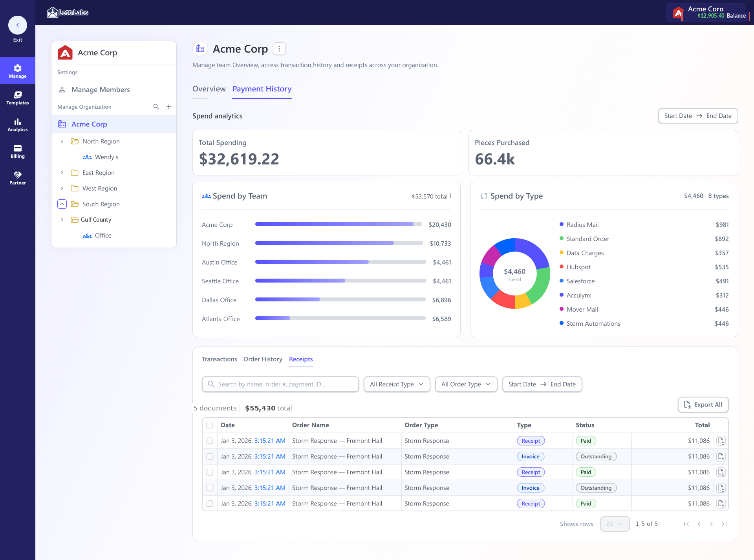Image resolution: width=754 pixels, height=560 pixels.
Task: Switch to the Transactions tab
Action: coord(219,359)
